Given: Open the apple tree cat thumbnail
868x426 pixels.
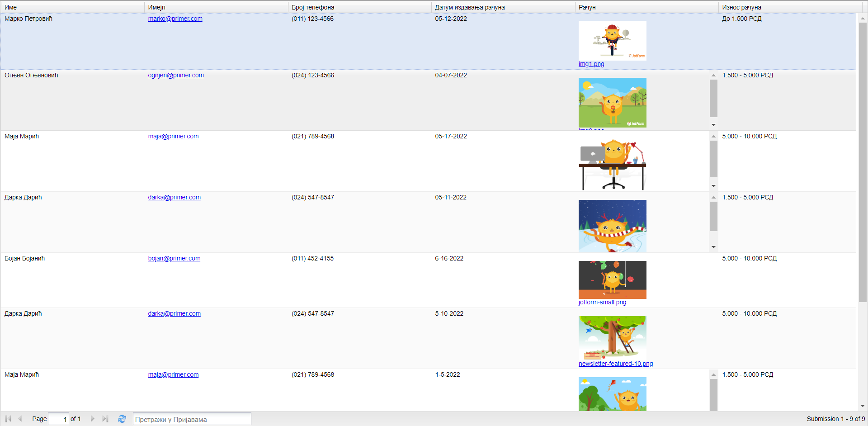Looking at the screenshot, I should coord(613,338).
